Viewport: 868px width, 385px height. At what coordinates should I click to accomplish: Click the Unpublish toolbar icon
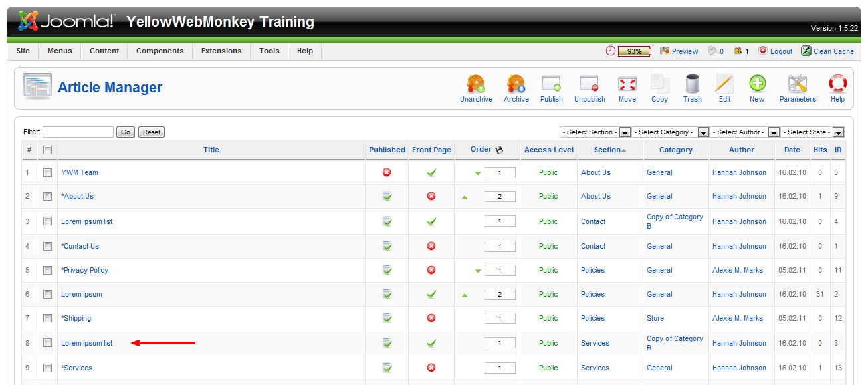[x=590, y=84]
